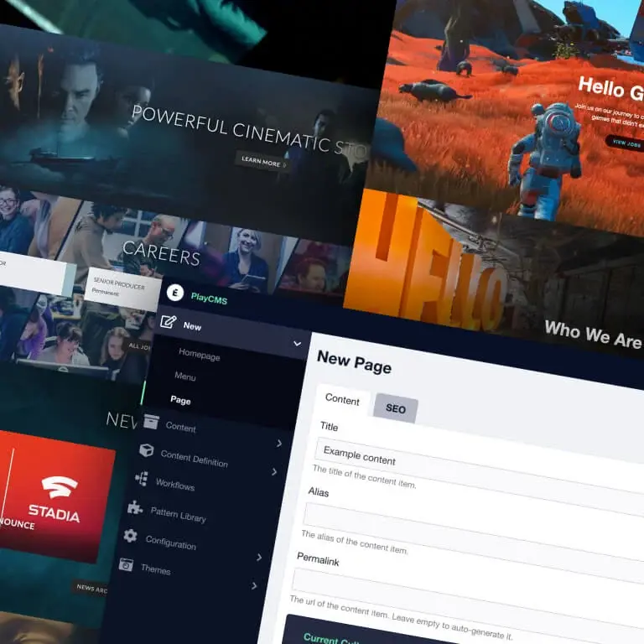Click the Themes camera icon
Image resolution: width=644 pixels, height=644 pixels.
click(126, 564)
